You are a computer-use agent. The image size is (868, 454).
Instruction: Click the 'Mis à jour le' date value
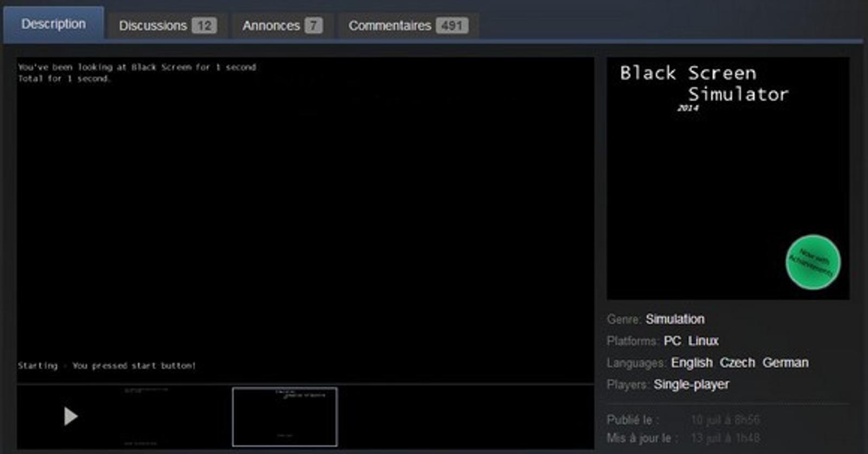tap(725, 438)
